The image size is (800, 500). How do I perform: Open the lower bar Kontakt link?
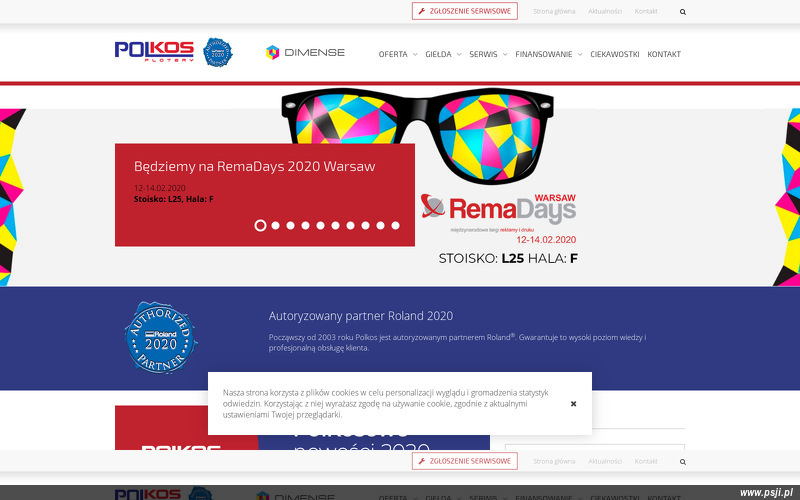click(646, 461)
